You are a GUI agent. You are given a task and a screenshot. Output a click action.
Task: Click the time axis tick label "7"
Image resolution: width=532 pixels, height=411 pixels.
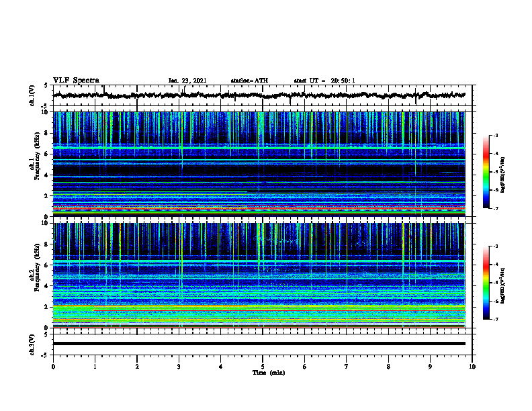click(347, 367)
